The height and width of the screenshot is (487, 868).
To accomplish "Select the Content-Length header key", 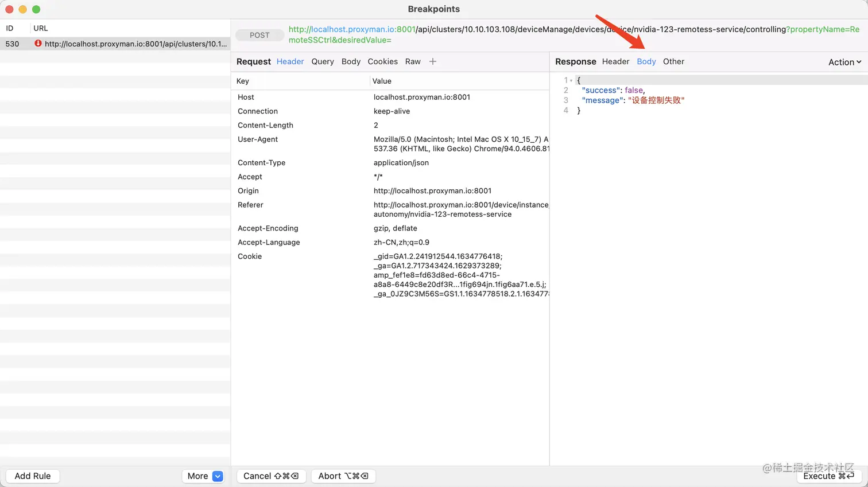I will pyautogui.click(x=265, y=125).
